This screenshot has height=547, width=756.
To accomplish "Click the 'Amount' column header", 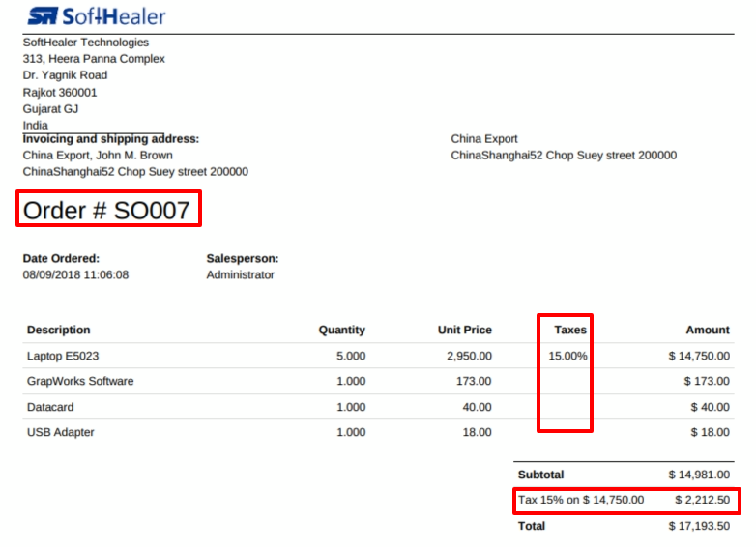I will pyautogui.click(x=708, y=330).
